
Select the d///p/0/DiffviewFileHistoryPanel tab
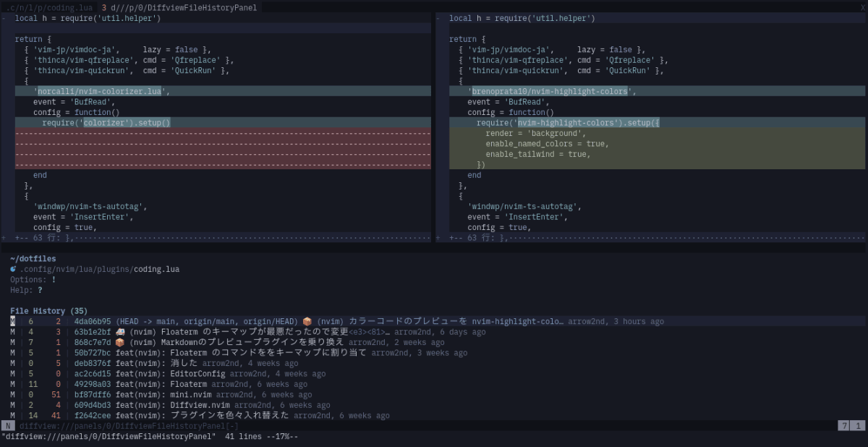[x=179, y=7]
